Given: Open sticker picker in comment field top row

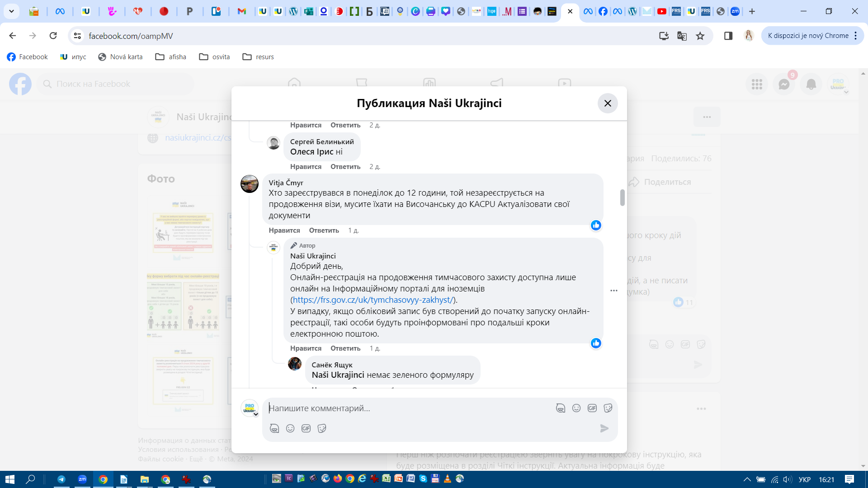Looking at the screenshot, I should [x=608, y=408].
